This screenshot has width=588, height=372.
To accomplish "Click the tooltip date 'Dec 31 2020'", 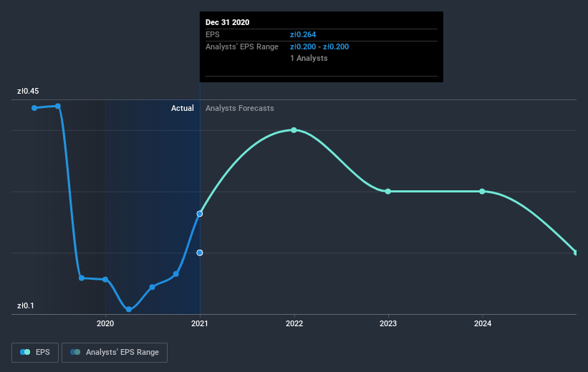I will pos(227,22).
